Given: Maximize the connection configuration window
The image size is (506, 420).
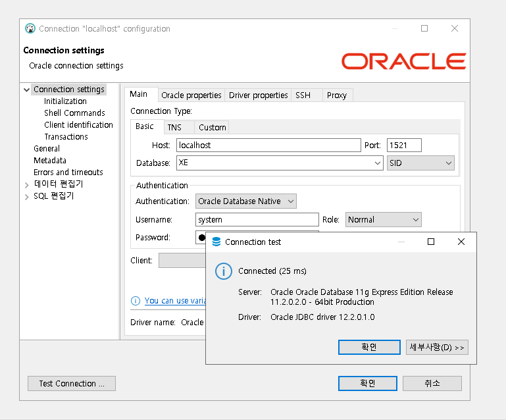Looking at the screenshot, I should pos(424,28).
